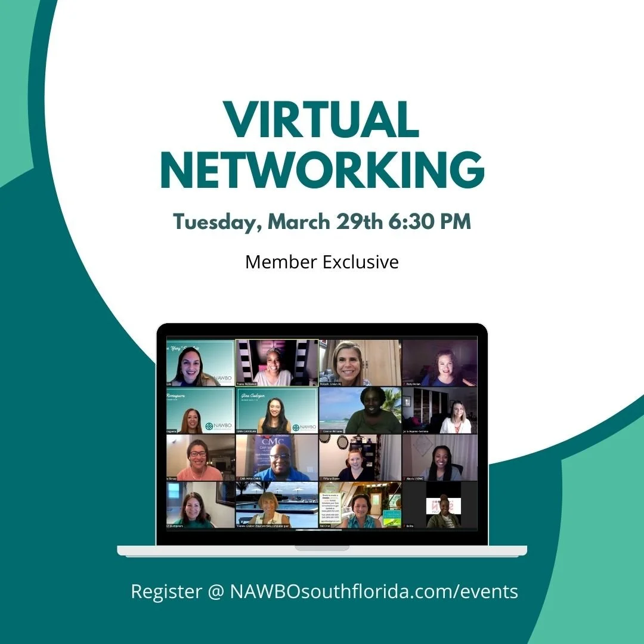This screenshot has height=644, width=644.
Task: Click the microphone icon beside Pat Char
Action: pyautogui.click(x=320, y=526)
